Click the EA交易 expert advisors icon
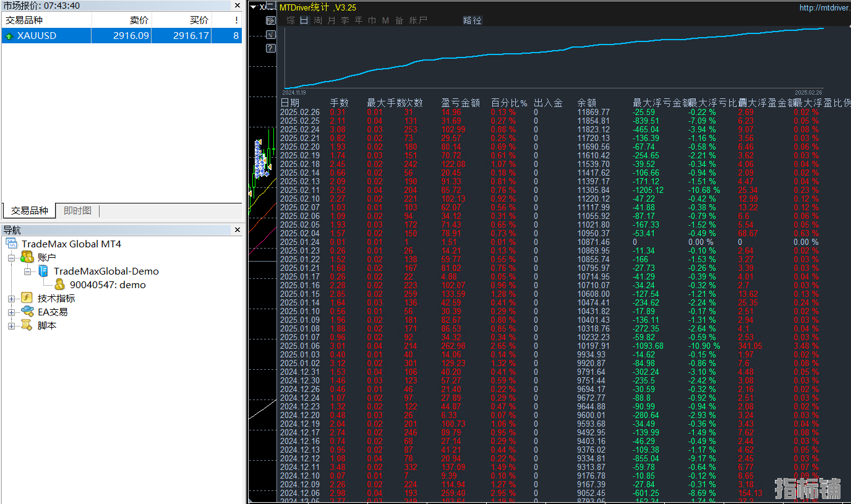 [x=27, y=312]
